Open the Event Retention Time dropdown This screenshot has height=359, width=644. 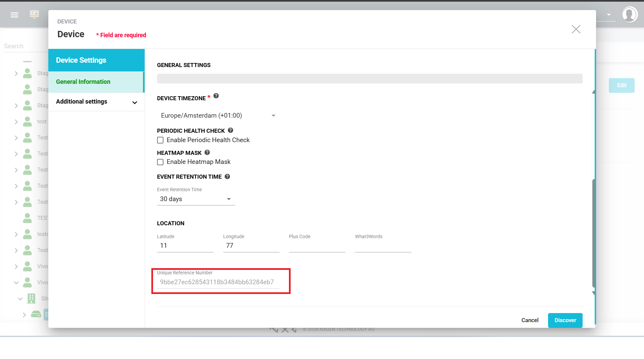click(196, 199)
